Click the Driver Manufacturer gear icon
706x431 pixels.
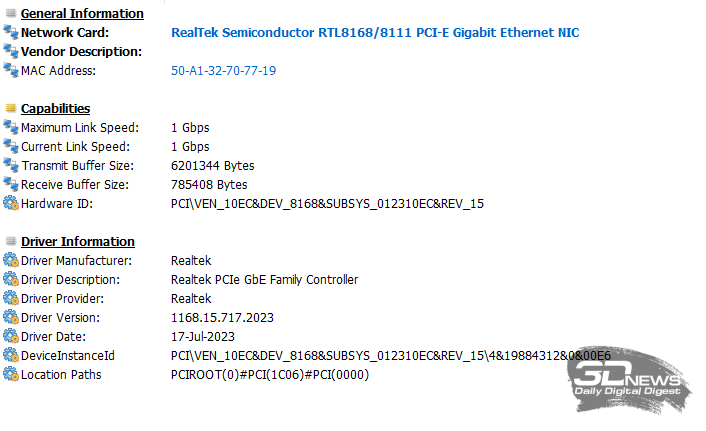(11, 261)
